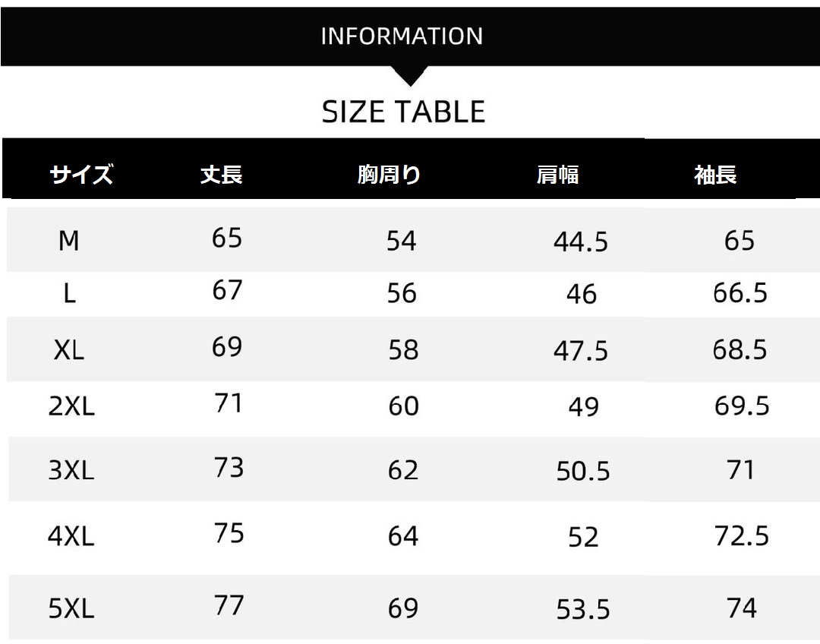Select the 4XL size row label

(71, 535)
